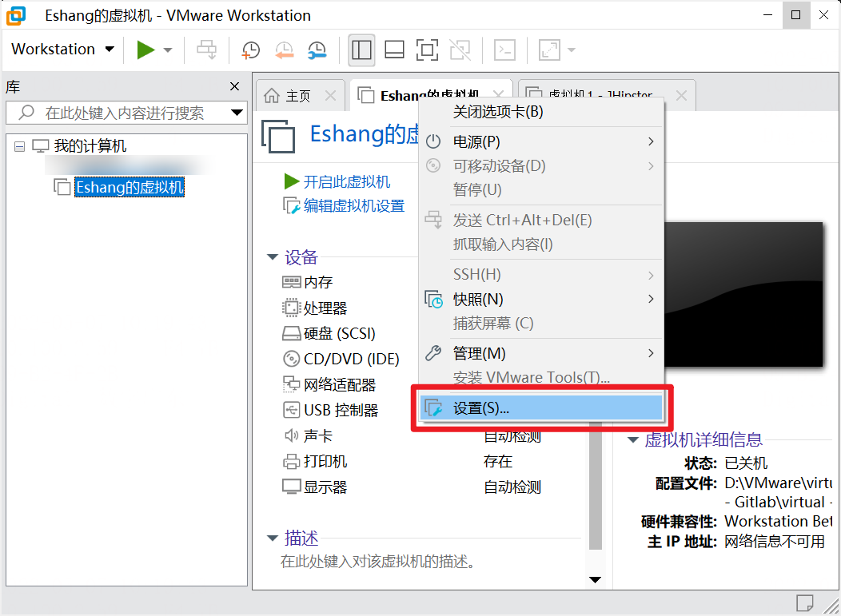Click the stretch guest display toolbar icon
The width and height of the screenshot is (841, 616).
550,50
